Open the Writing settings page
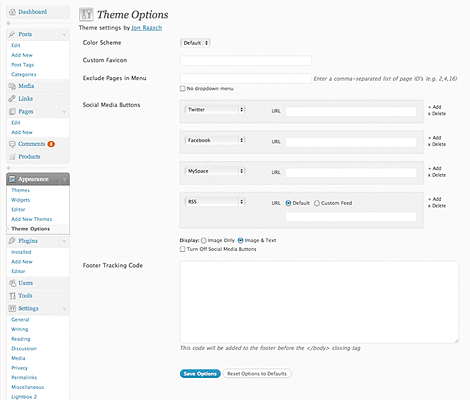The width and height of the screenshot is (470, 400). coord(20,329)
